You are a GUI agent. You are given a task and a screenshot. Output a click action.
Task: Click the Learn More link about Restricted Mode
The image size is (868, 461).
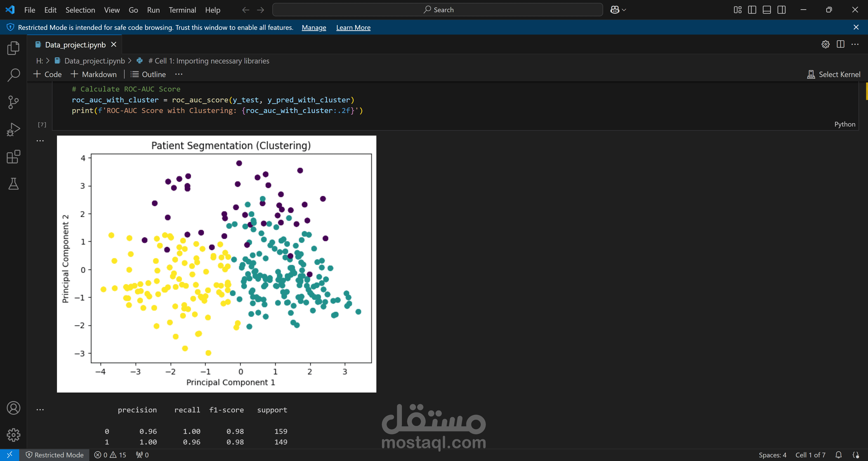coord(353,27)
